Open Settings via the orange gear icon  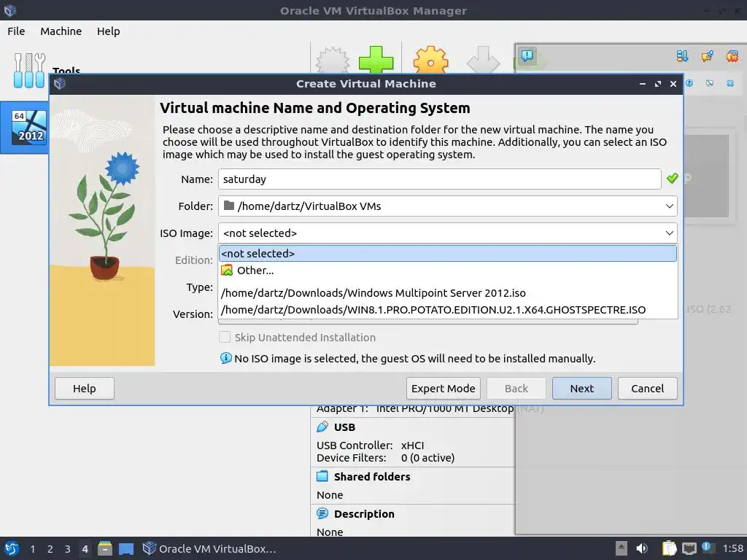click(x=430, y=60)
